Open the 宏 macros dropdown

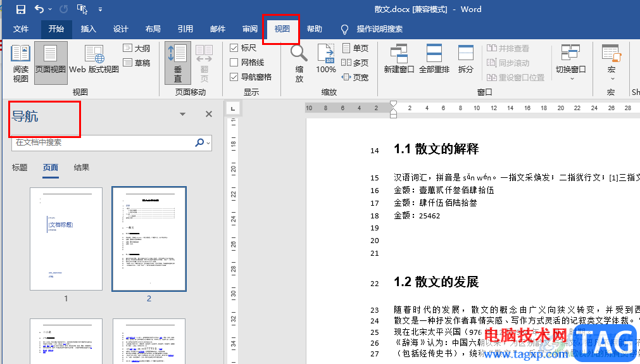point(611,63)
